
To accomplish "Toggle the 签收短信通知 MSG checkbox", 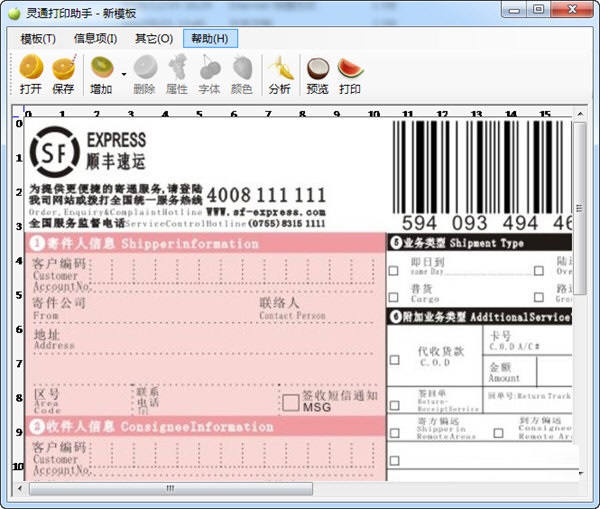I will (291, 403).
